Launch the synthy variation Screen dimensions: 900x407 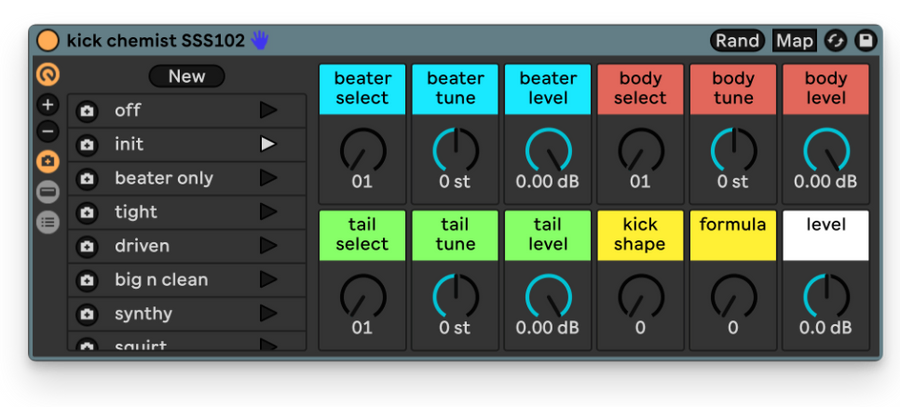[x=268, y=313]
